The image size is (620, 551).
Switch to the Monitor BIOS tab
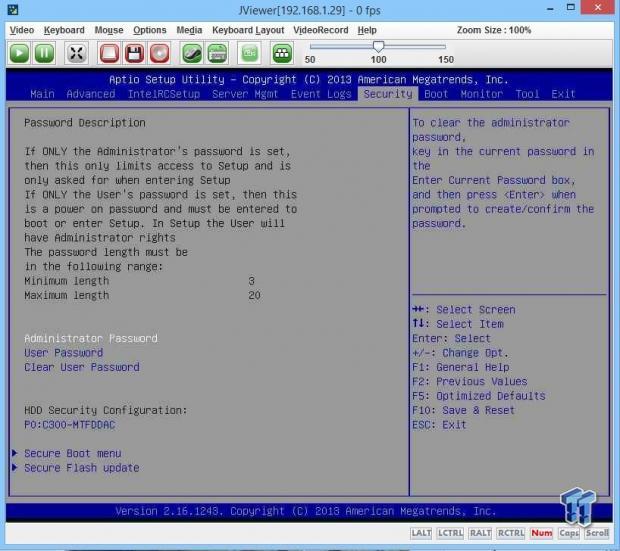pyautogui.click(x=482, y=94)
